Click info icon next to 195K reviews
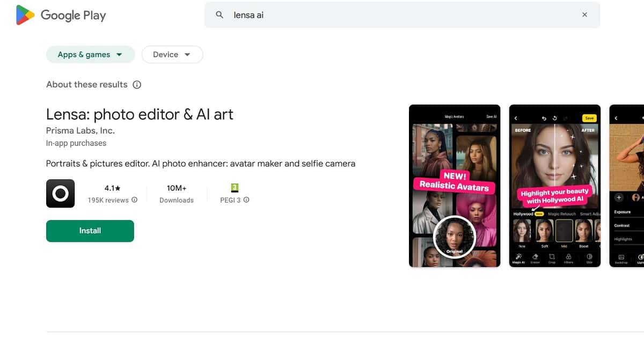The height and width of the screenshot is (362, 644). 135,200
